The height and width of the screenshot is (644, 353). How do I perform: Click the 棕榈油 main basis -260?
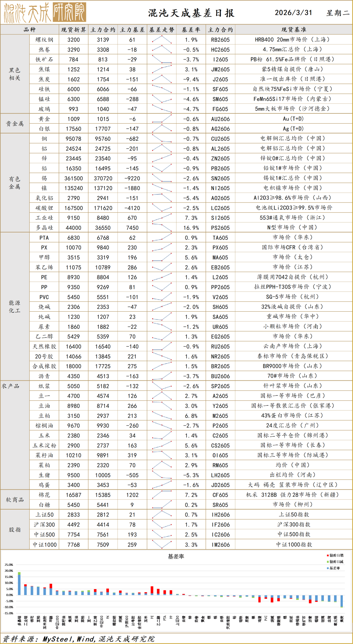click(132, 426)
